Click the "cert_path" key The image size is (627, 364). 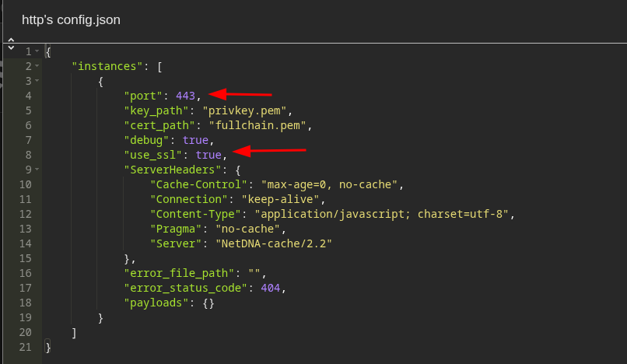159,125
